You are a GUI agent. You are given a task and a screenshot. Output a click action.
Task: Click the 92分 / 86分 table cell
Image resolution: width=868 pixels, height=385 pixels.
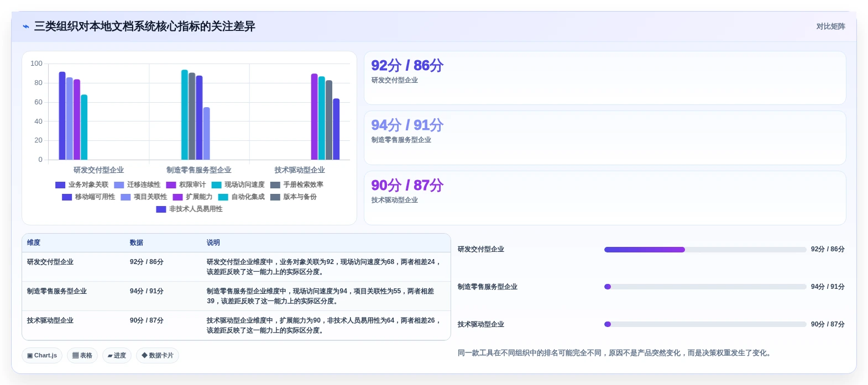[x=147, y=262]
